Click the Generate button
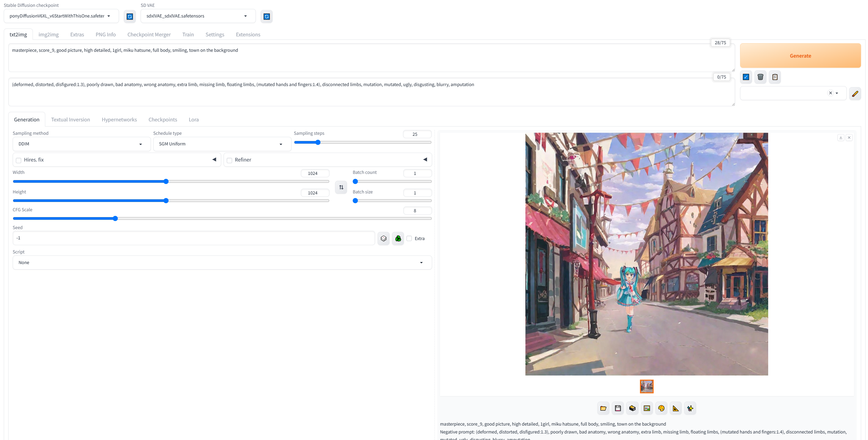The width and height of the screenshot is (868, 440). (800, 56)
